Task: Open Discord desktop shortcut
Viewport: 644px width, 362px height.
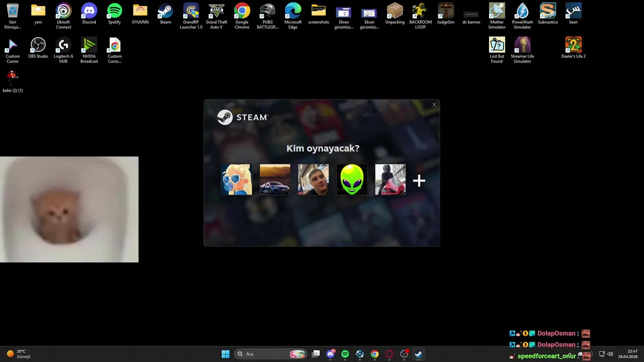Action: (89, 14)
